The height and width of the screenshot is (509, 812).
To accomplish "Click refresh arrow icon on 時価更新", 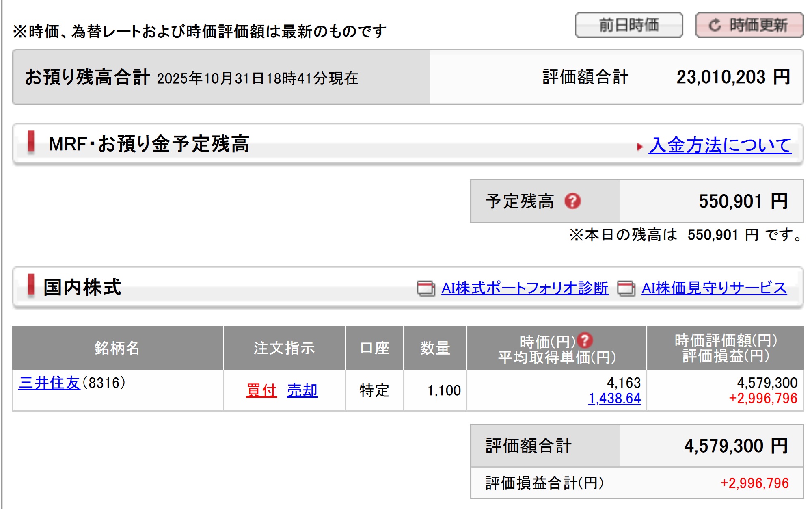I will click(x=715, y=25).
